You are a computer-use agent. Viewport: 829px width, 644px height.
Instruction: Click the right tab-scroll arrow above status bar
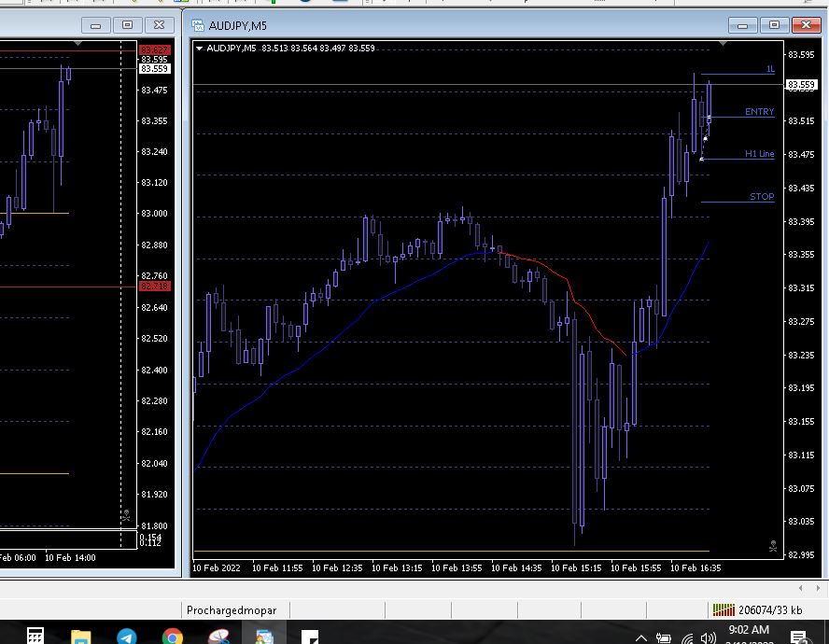(818, 588)
